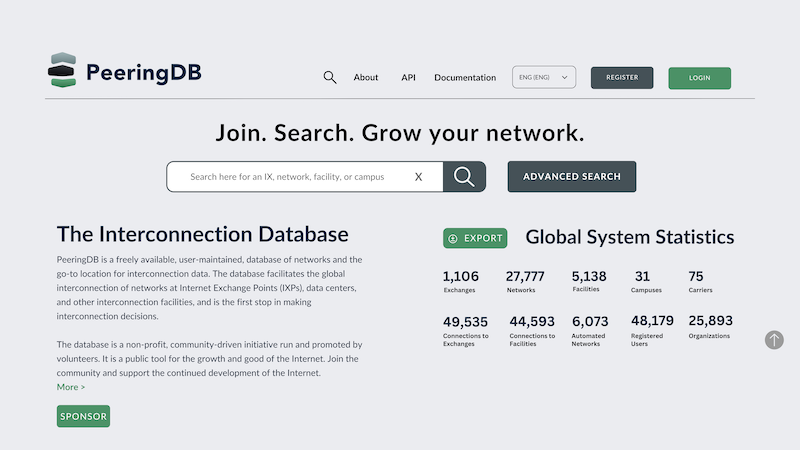
Task: Click the LOGIN button
Action: click(699, 78)
